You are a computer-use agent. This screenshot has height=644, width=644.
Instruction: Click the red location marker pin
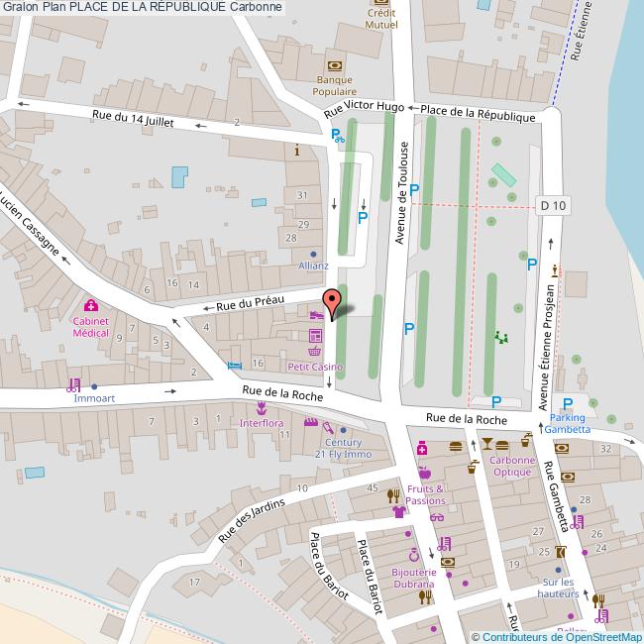[x=334, y=301]
